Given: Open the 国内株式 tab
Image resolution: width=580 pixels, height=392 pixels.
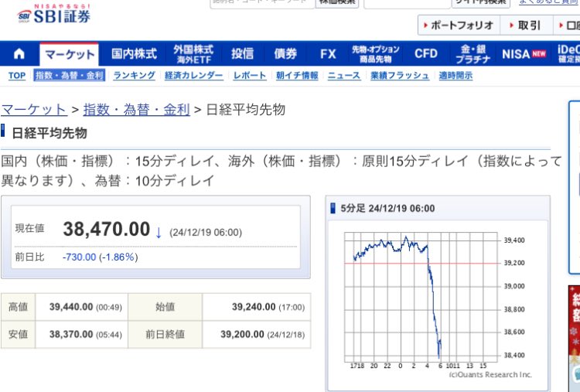Looking at the screenshot, I should point(135,54).
